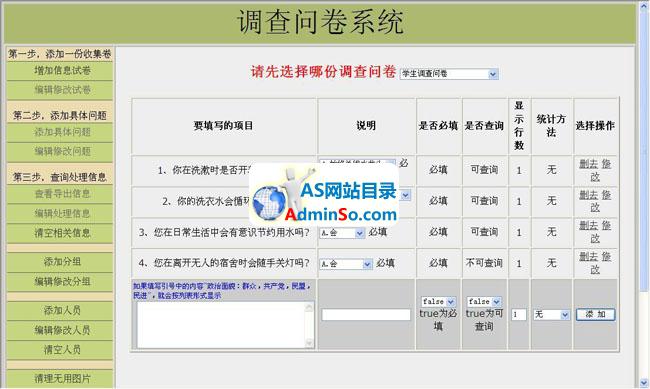Click 删去 for question 1

(589, 163)
